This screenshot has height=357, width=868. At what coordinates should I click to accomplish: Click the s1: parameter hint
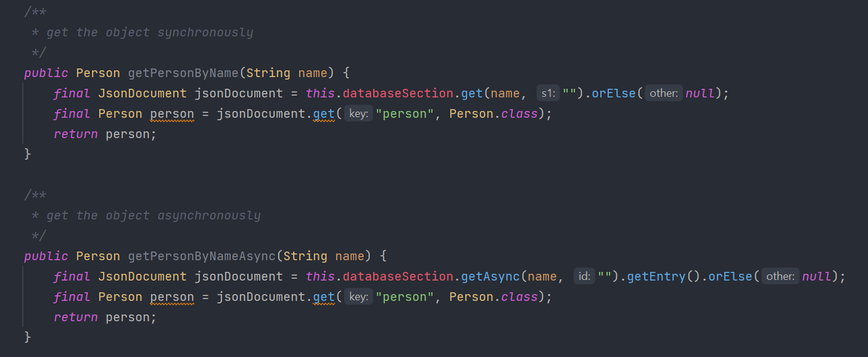[548, 94]
